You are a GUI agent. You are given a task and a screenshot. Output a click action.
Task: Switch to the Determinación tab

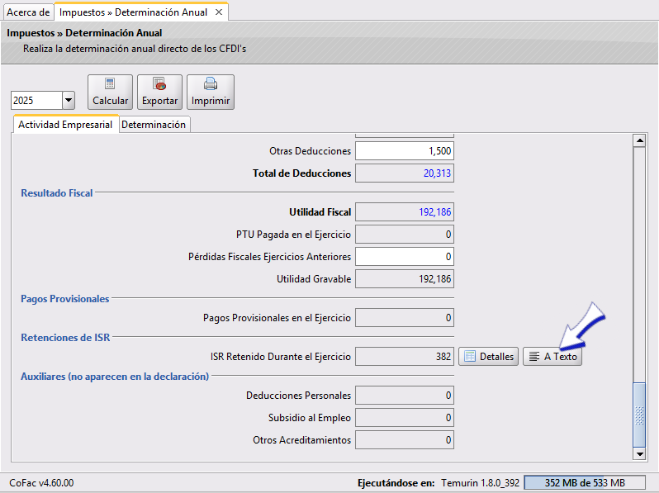pyautogui.click(x=153, y=124)
